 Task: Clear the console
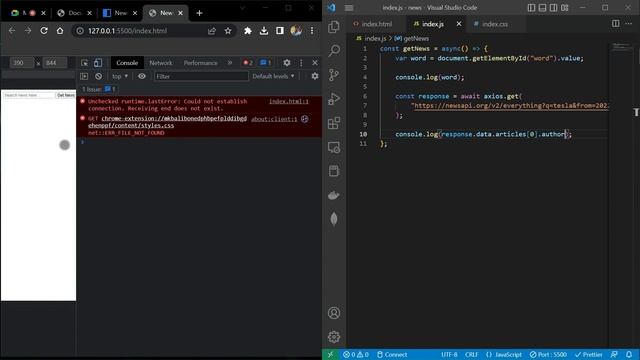coord(98,76)
